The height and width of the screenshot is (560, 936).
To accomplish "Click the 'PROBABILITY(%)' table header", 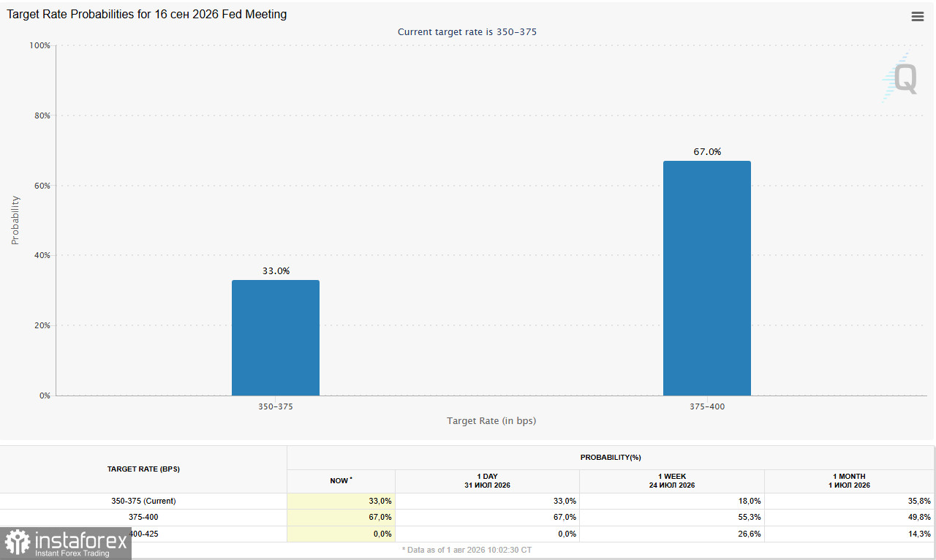I will pyautogui.click(x=611, y=458).
